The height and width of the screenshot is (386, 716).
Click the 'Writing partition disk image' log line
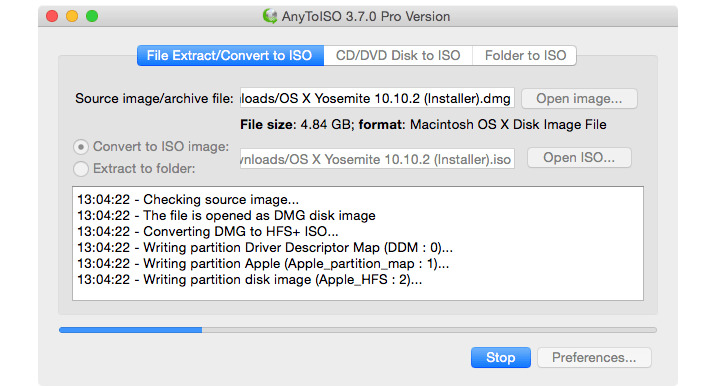pyautogui.click(x=250, y=280)
